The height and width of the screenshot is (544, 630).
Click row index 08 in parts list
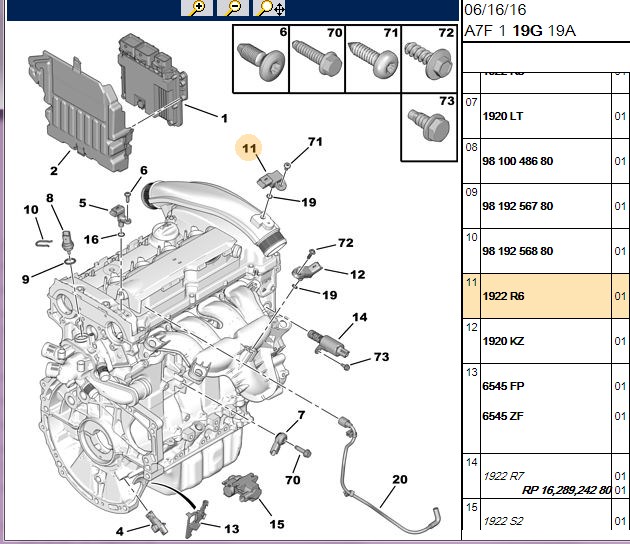click(x=471, y=147)
